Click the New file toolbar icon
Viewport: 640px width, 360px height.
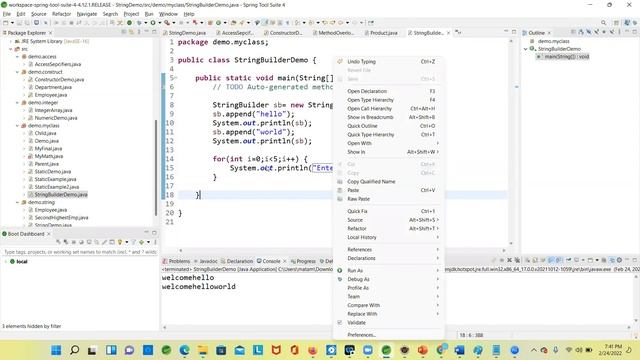6,23
